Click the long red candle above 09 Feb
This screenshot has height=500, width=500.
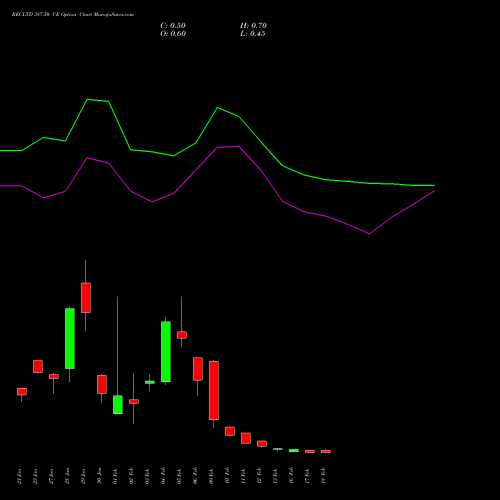214,390
